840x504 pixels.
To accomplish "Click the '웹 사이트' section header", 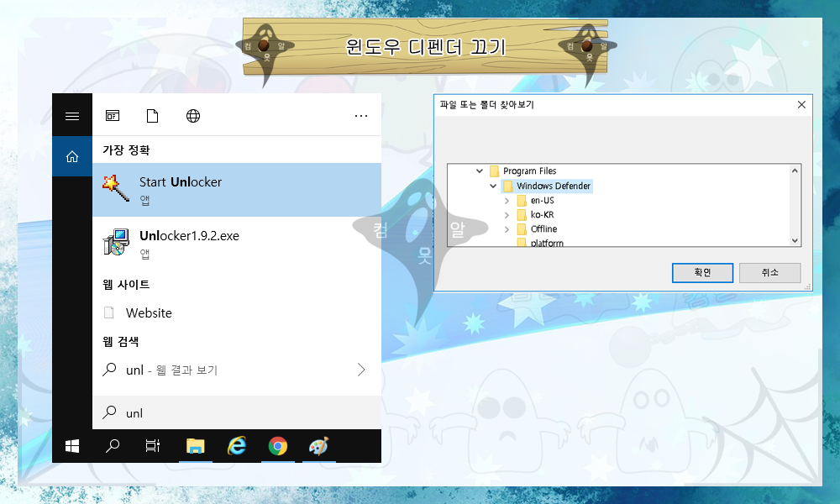I will point(127,285).
